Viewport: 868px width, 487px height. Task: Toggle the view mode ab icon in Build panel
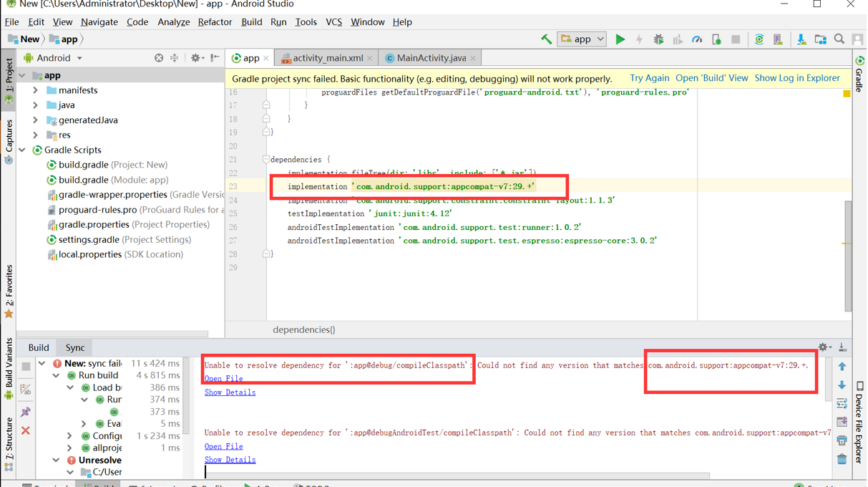pos(26,389)
